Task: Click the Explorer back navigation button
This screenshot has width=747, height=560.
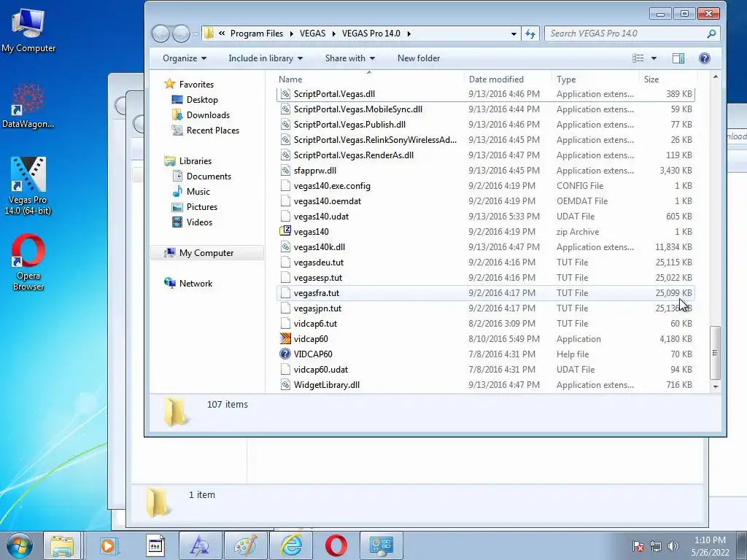Action: pos(161,34)
